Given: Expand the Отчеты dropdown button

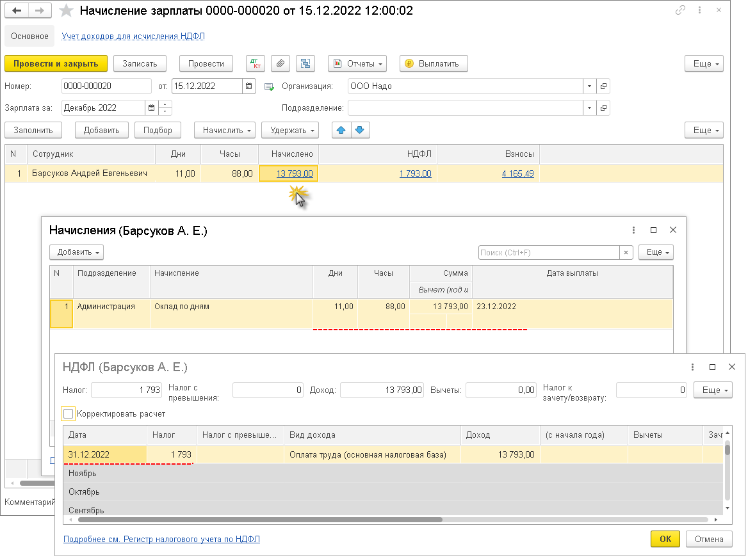Looking at the screenshot, I should [357, 63].
